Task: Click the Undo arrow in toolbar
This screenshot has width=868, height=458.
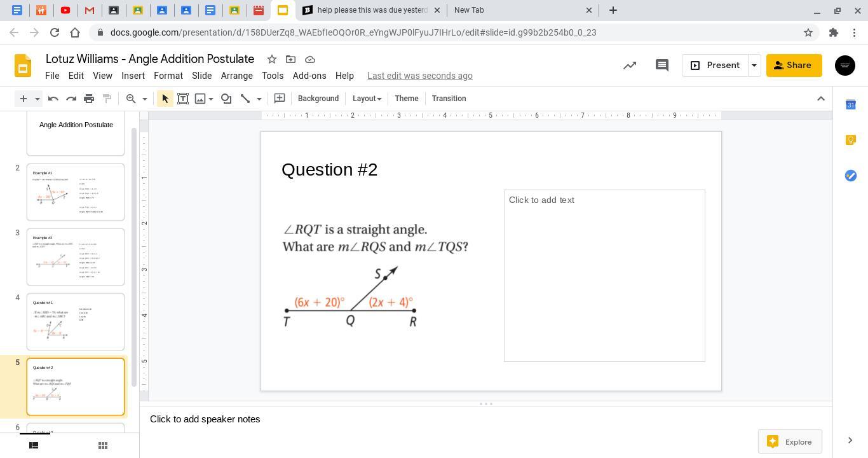Action: (x=53, y=99)
